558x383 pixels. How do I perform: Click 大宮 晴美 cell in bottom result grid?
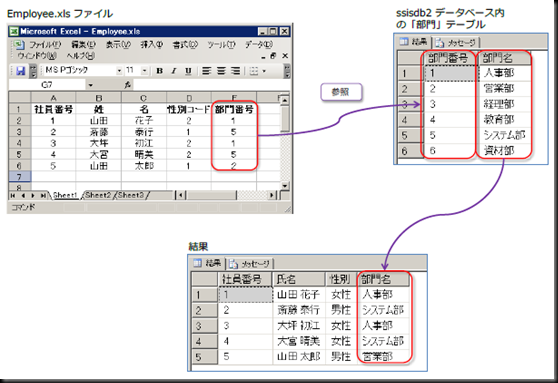coord(299,341)
